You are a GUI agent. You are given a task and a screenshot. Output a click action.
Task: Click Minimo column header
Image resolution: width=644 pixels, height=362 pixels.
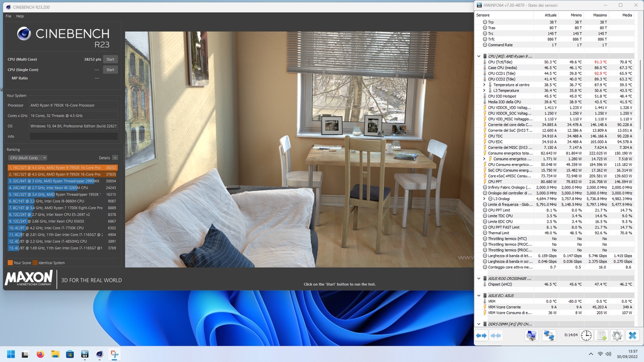click(x=571, y=15)
